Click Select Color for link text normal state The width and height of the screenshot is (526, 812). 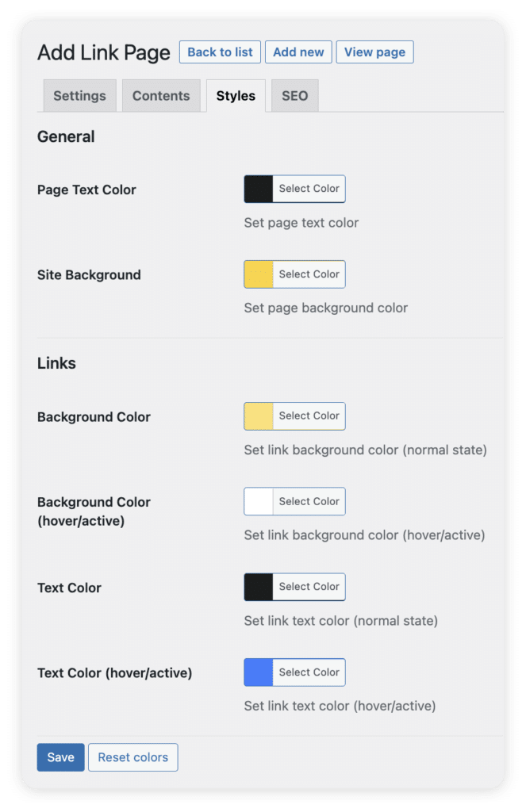(x=309, y=587)
